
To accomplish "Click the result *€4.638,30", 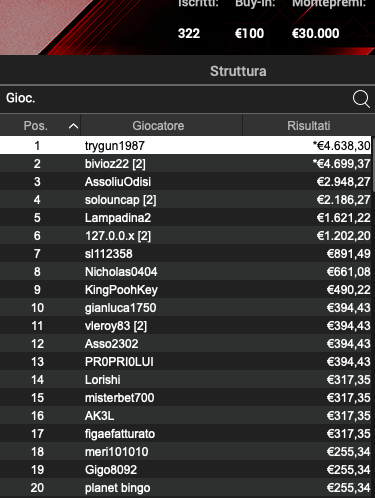I will pos(341,146).
